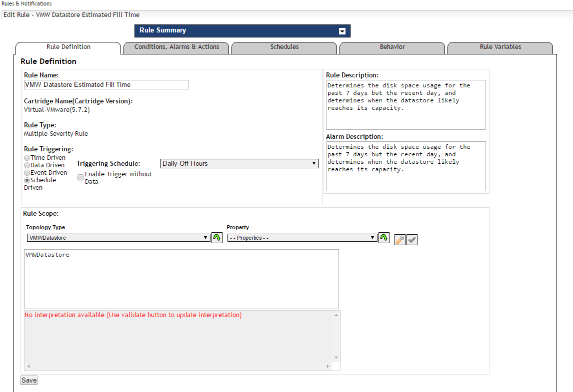Click the VMWDatastore scope text area
The width and height of the screenshot is (573, 392).
pyautogui.click(x=181, y=279)
